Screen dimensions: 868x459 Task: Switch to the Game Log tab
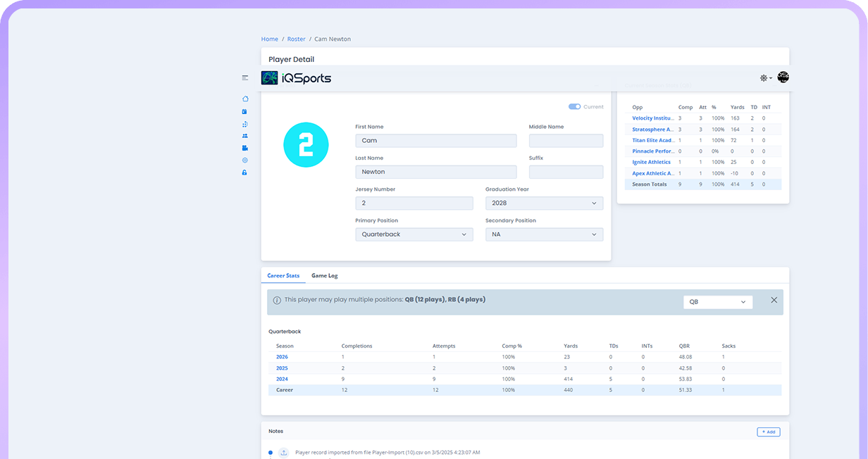tap(324, 275)
